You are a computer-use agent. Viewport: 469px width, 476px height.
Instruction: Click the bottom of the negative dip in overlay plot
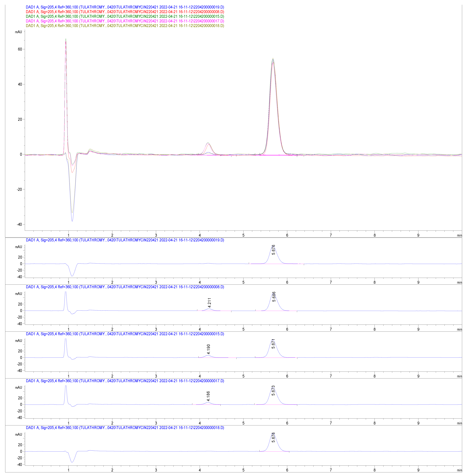(72, 221)
